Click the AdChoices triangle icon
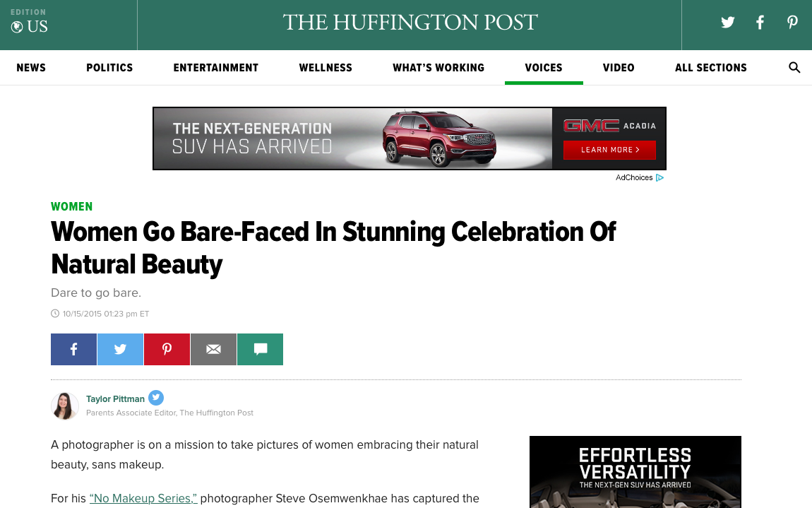Image resolution: width=812 pixels, height=508 pixels. point(659,177)
